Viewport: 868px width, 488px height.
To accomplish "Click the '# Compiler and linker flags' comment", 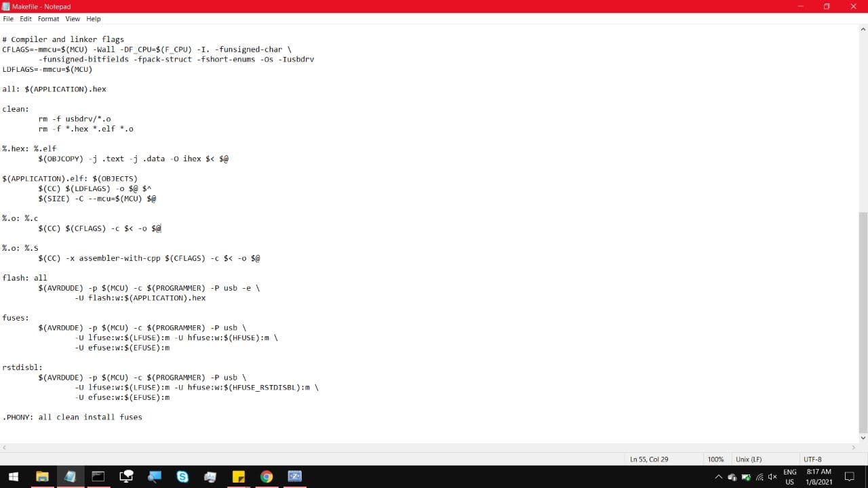I will tap(63, 39).
